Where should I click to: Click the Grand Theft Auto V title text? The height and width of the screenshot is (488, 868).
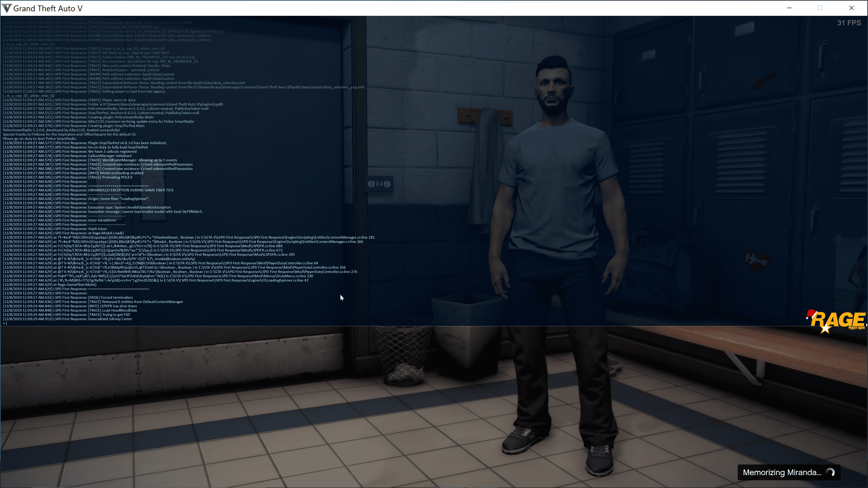point(47,8)
